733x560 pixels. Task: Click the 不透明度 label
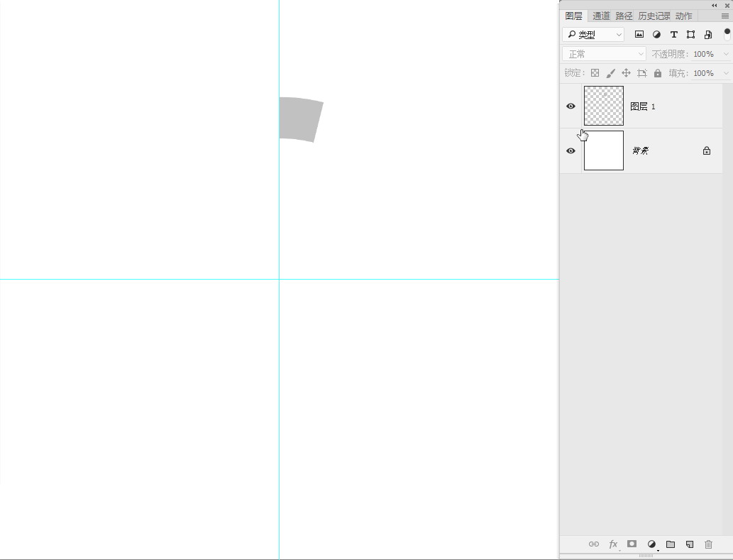tap(670, 54)
